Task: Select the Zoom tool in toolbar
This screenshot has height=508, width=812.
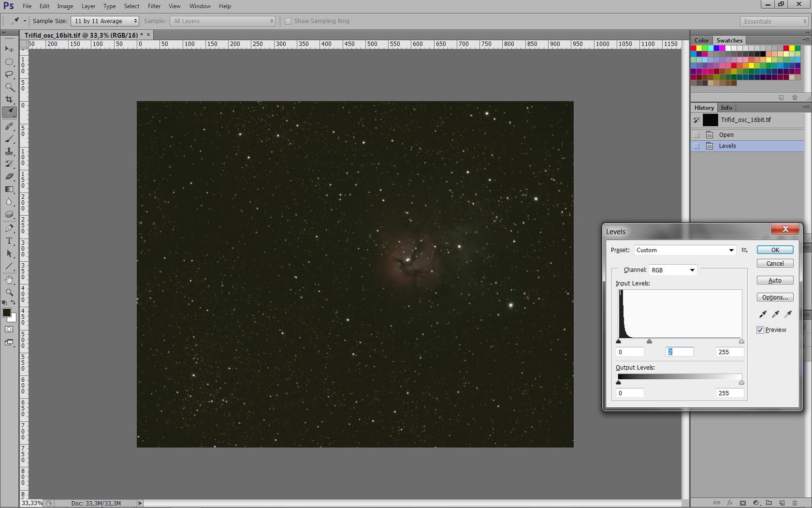Action: click(x=9, y=293)
